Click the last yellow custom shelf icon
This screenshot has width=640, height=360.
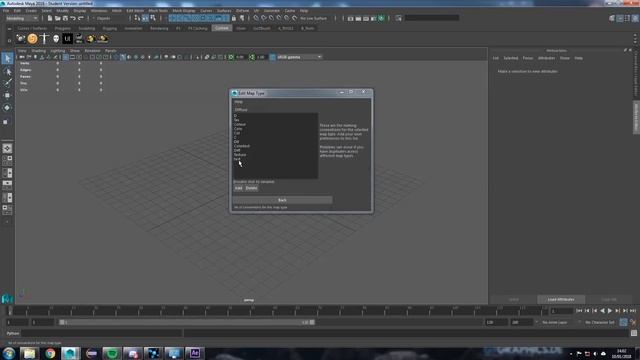[x=102, y=39]
